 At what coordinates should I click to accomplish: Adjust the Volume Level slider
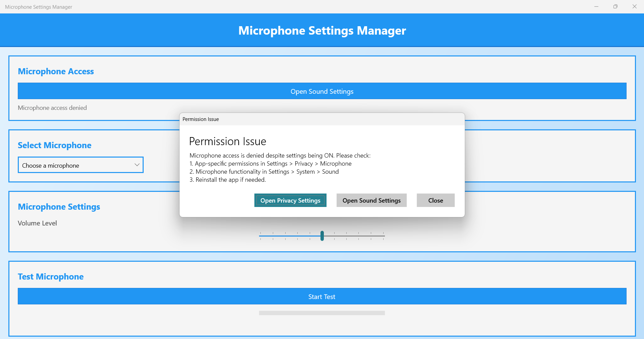[x=322, y=236]
